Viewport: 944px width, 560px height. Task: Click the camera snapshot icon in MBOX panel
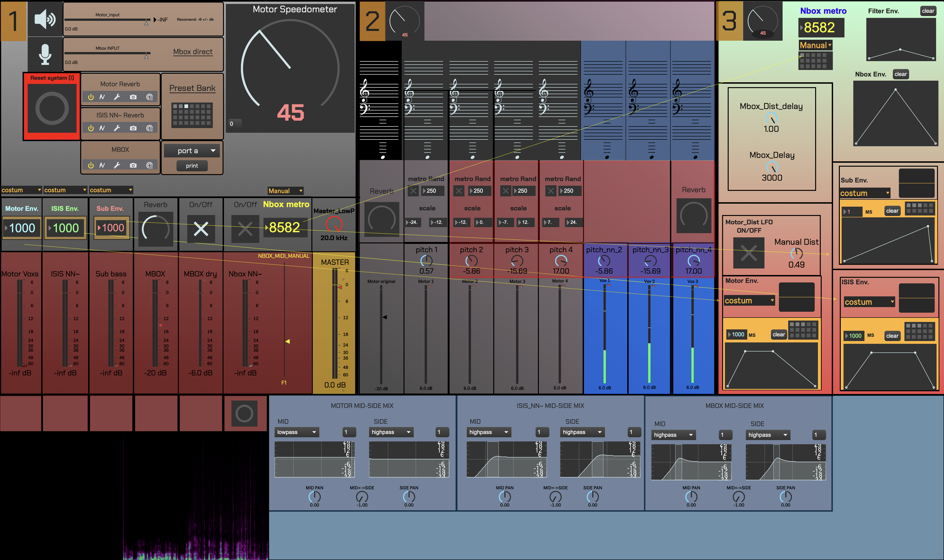click(x=133, y=165)
